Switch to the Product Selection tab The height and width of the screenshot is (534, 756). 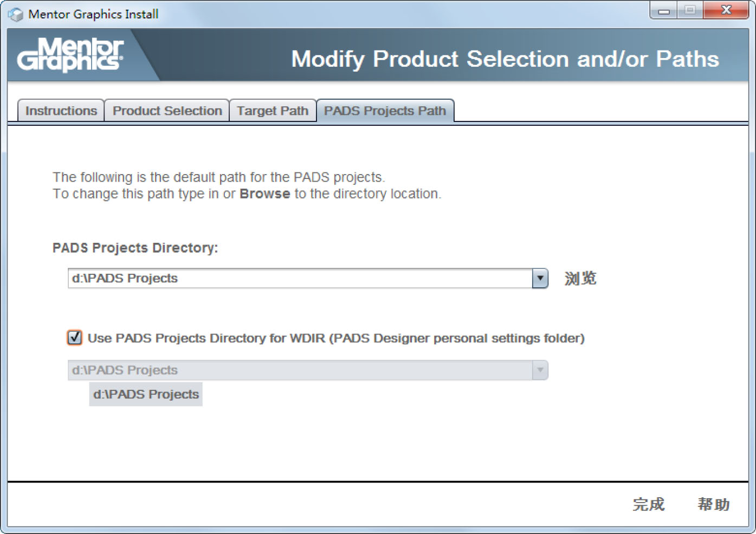tap(167, 111)
